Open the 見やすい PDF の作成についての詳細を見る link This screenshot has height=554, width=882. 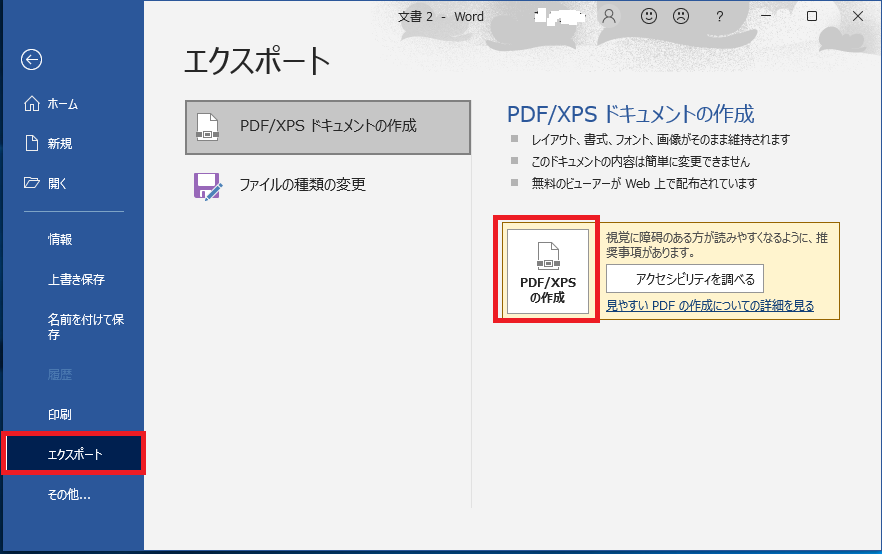pos(710,306)
